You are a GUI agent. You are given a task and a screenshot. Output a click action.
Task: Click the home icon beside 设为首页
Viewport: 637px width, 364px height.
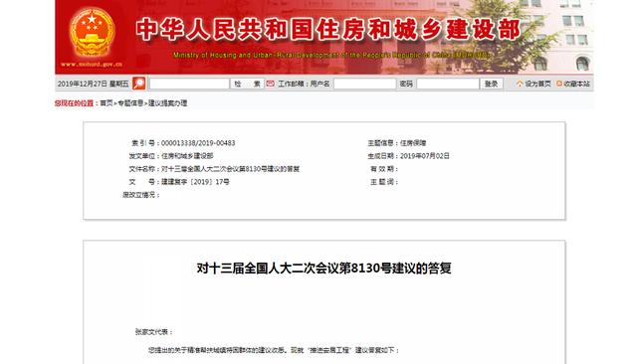click(x=520, y=84)
